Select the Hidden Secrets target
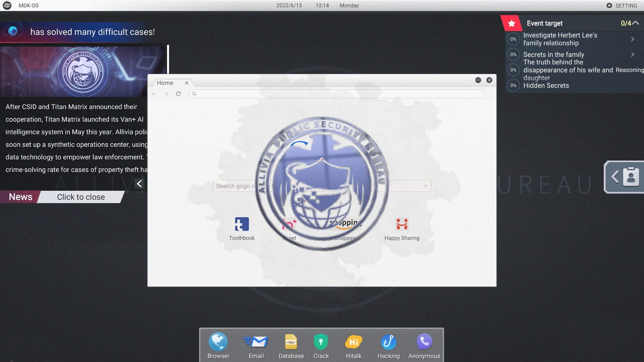 click(546, 85)
